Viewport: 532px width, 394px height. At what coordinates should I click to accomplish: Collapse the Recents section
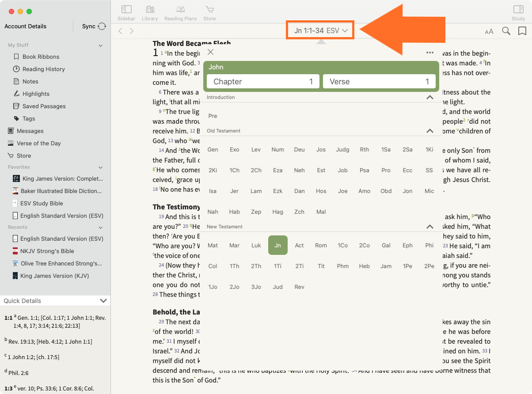pyautogui.click(x=100, y=227)
